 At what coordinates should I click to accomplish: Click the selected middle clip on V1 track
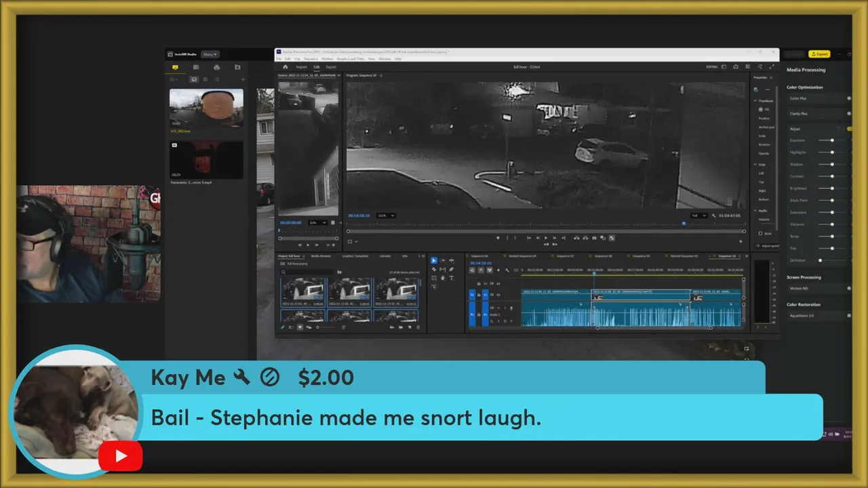click(x=641, y=295)
